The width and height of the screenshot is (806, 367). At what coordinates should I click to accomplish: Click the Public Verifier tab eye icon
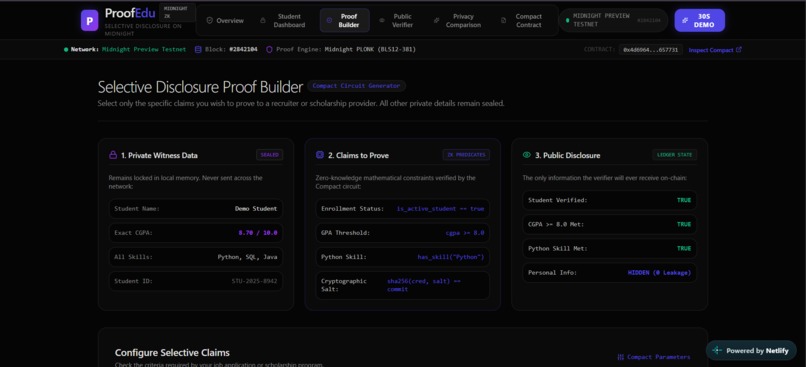coord(382,21)
